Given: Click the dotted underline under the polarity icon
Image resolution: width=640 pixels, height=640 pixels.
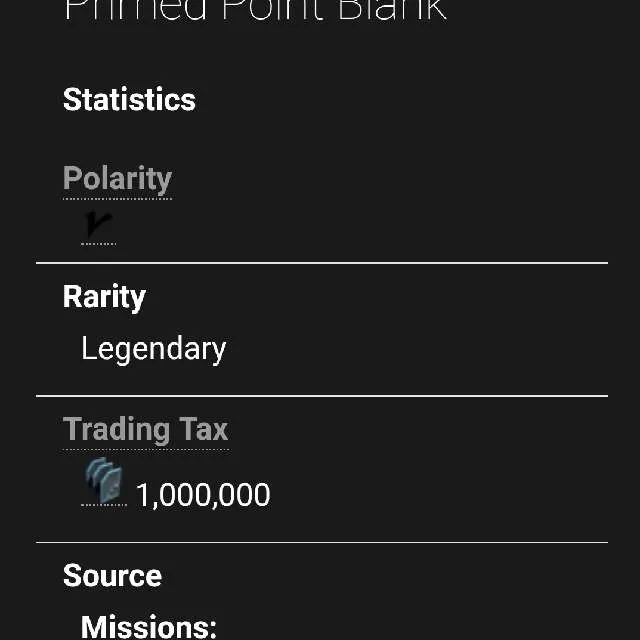Looking at the screenshot, I should click(x=98, y=244).
